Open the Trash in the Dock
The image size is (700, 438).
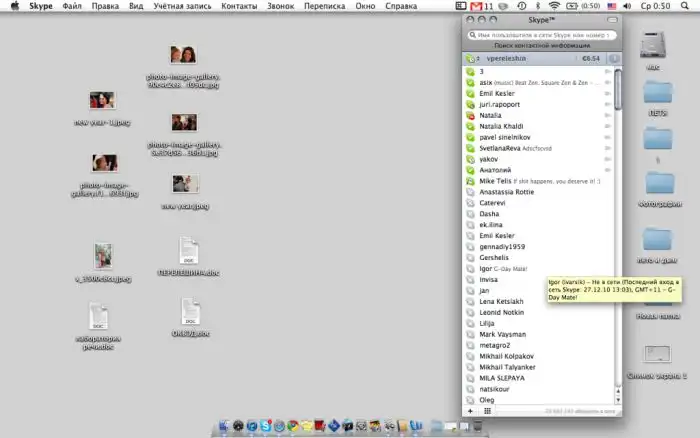pos(479,427)
